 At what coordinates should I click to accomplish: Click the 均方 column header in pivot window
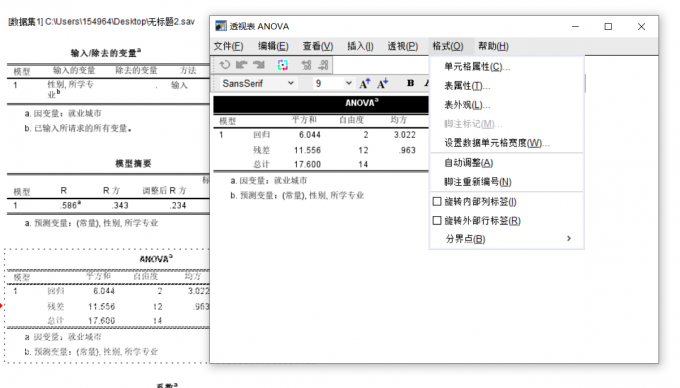[399, 120]
